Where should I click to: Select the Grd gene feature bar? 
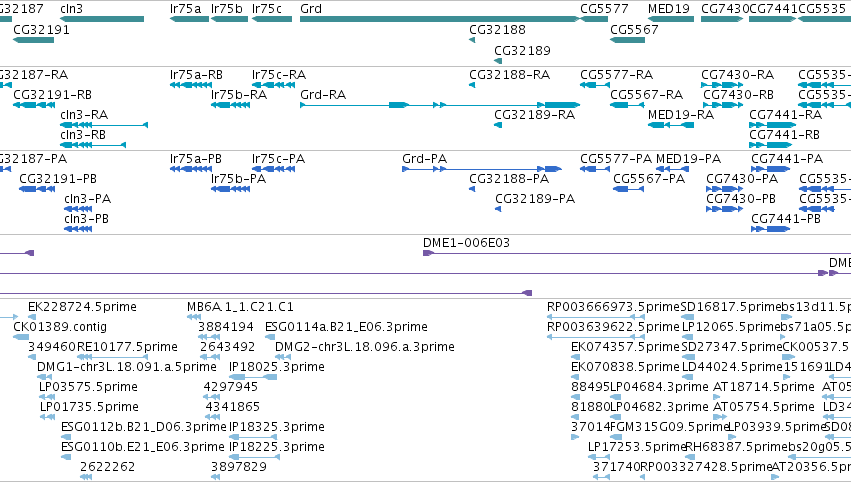[440, 19]
